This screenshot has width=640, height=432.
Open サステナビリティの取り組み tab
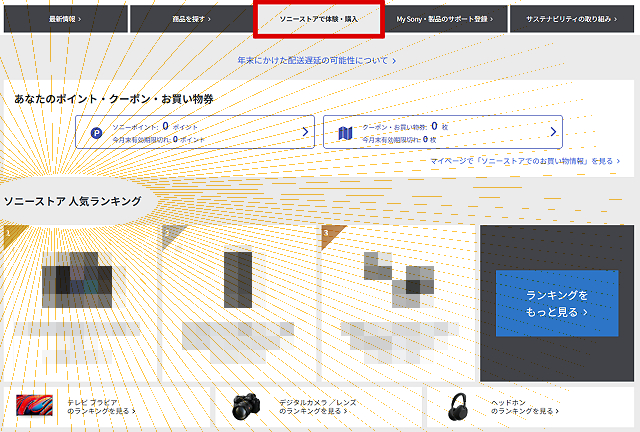pyautogui.click(x=571, y=19)
